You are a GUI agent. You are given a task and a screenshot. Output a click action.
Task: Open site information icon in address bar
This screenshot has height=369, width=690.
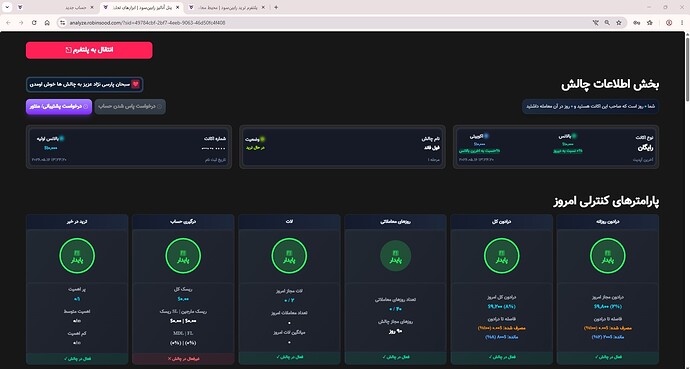[63, 22]
